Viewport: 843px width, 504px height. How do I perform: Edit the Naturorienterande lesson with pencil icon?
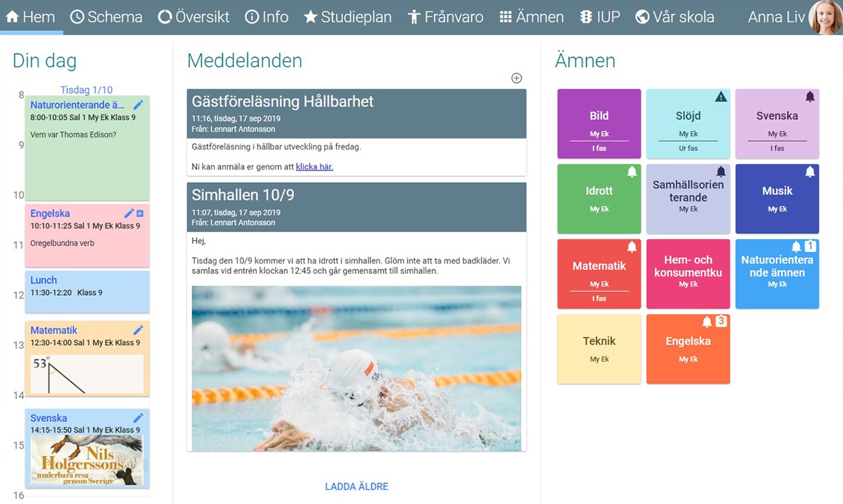point(138,105)
